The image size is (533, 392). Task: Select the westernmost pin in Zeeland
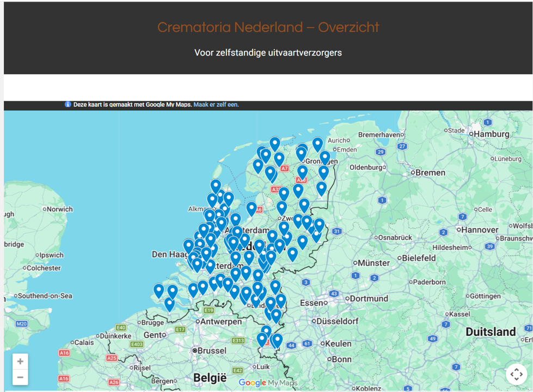pyautogui.click(x=159, y=291)
